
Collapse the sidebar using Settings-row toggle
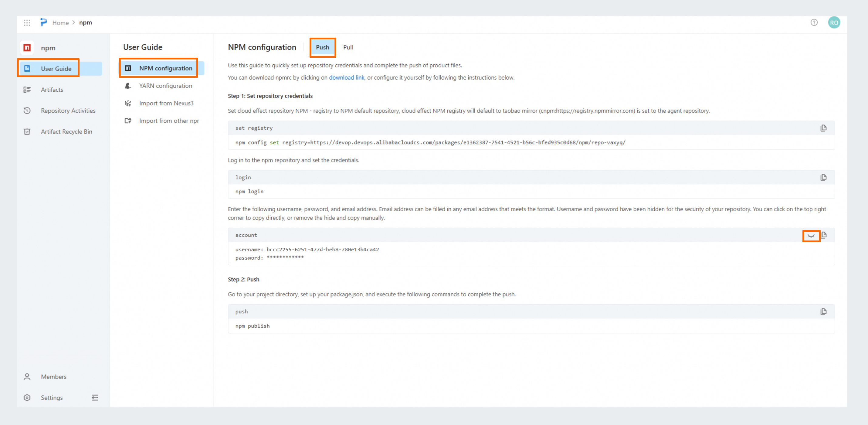[x=95, y=398]
